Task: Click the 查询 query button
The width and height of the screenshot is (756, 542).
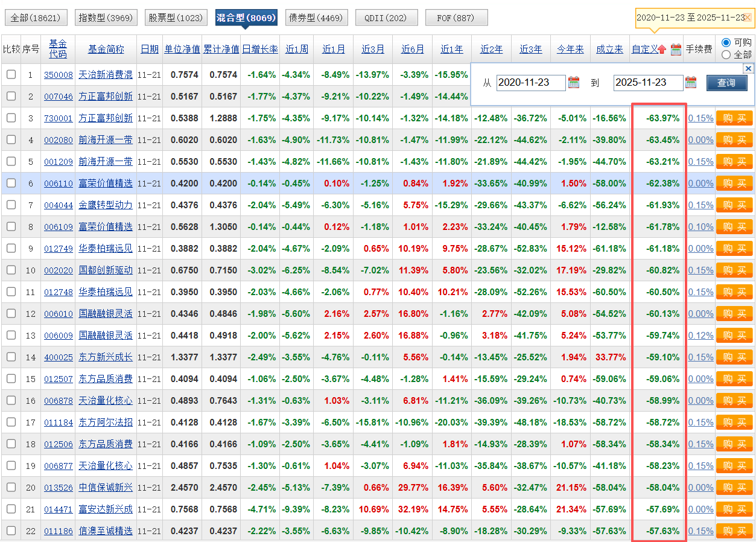Action: pos(726,83)
